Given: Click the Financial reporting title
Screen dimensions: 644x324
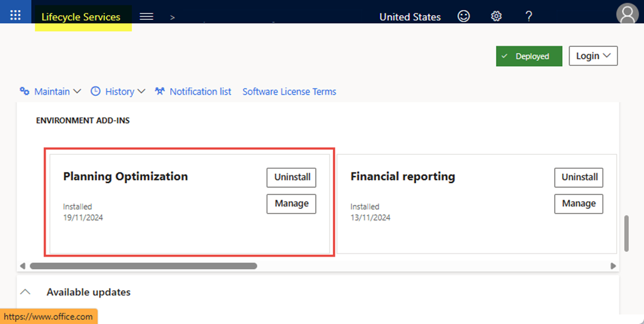Looking at the screenshot, I should pyautogui.click(x=402, y=177).
